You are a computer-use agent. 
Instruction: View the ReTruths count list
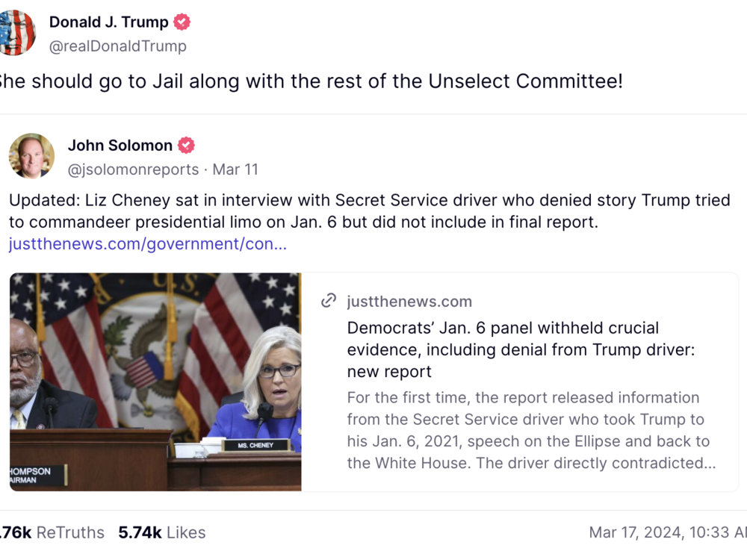[x=52, y=532]
